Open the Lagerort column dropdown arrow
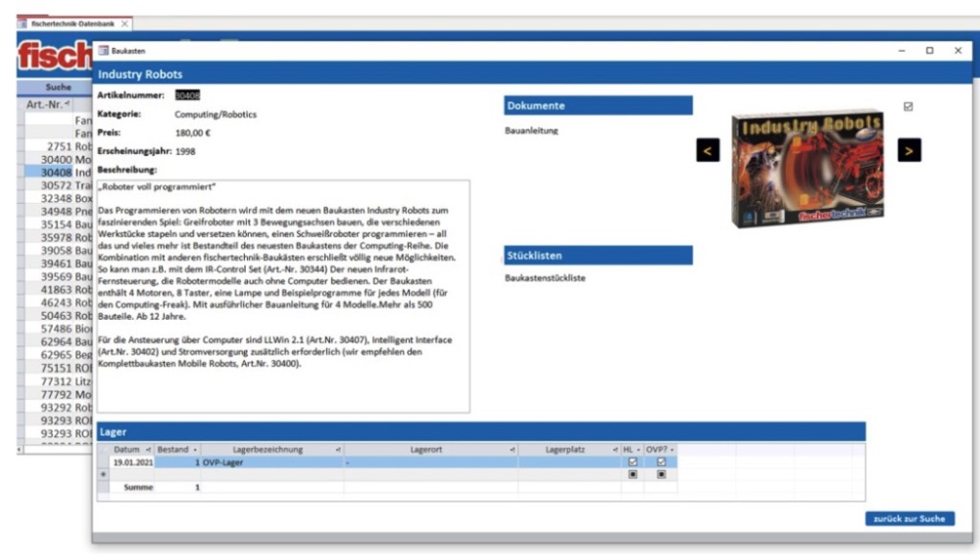 (x=513, y=450)
